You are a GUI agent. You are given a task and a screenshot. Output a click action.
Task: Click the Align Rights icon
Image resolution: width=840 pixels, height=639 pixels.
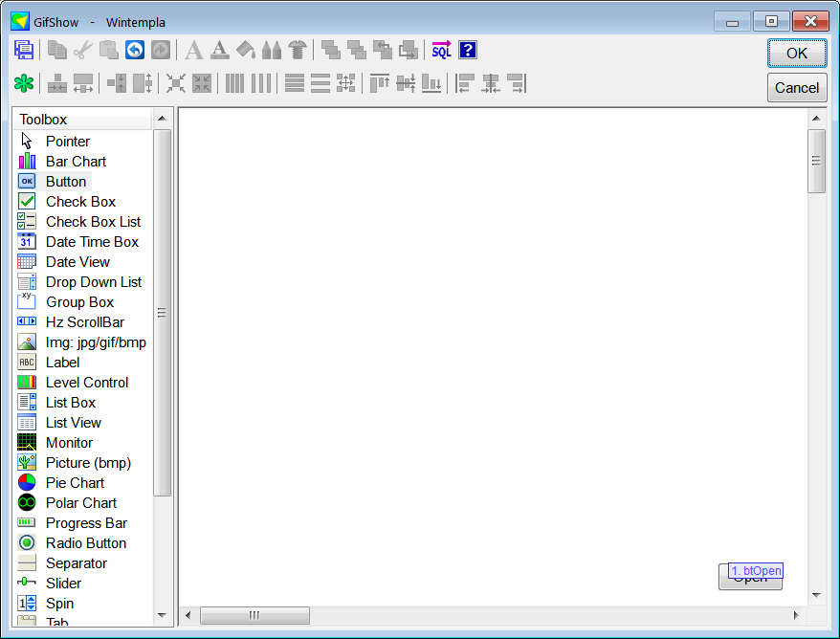(x=517, y=83)
